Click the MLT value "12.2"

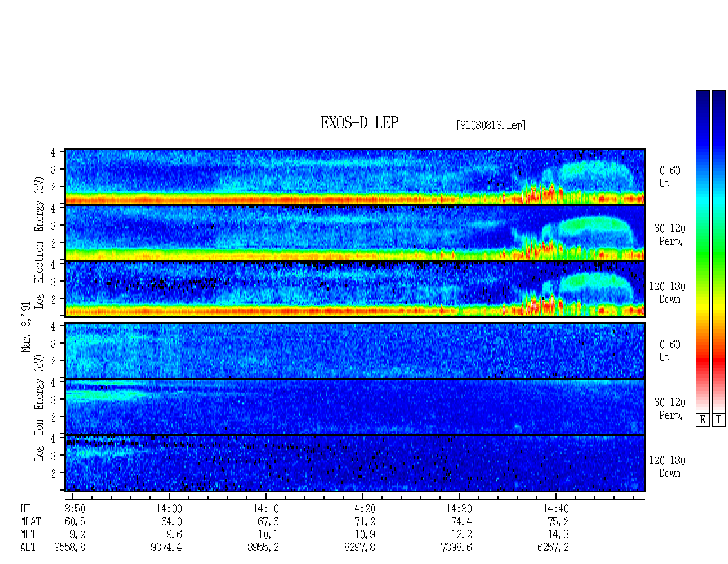pyautogui.click(x=462, y=535)
